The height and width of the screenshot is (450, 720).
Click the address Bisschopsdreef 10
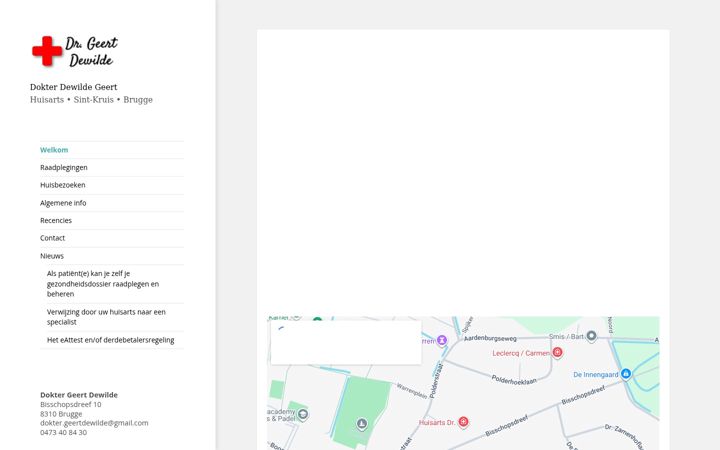pos(71,405)
